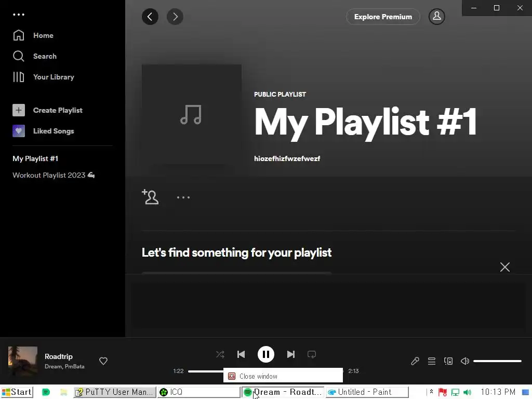Click Explore Premium button
This screenshot has width=532, height=399.
[383, 17]
